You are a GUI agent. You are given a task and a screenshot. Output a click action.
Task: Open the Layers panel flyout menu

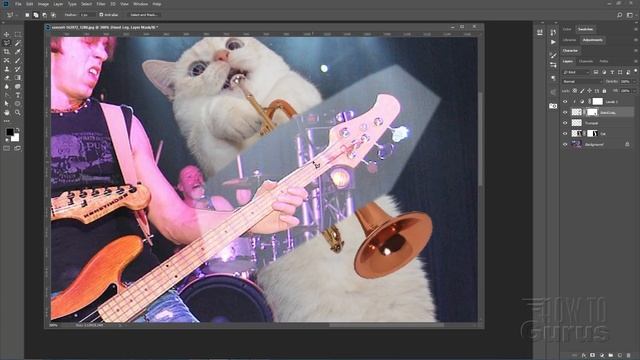click(x=636, y=61)
